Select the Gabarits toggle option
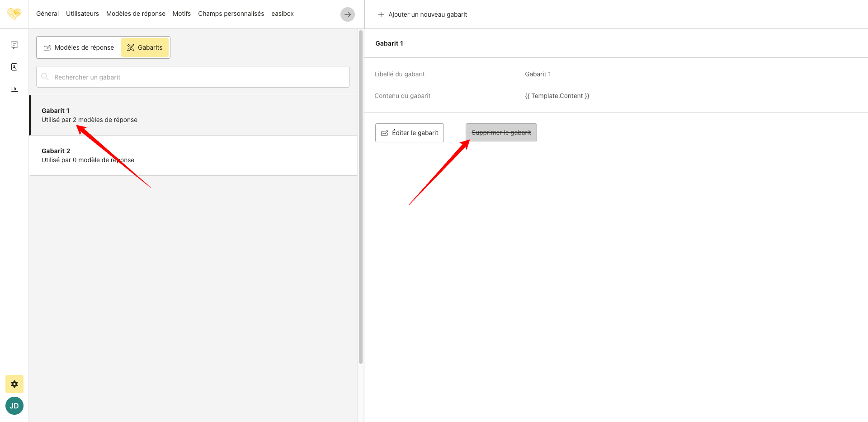The width and height of the screenshot is (868, 422). tap(145, 47)
